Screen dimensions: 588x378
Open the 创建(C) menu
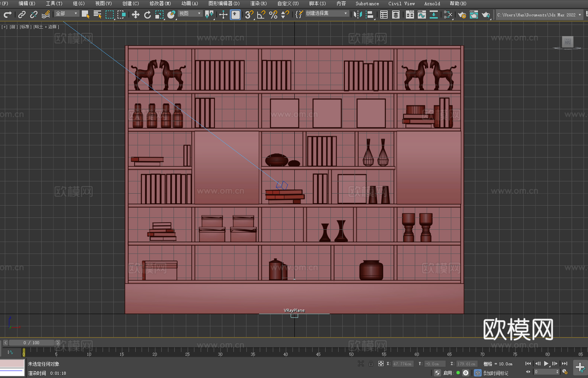pos(130,3)
